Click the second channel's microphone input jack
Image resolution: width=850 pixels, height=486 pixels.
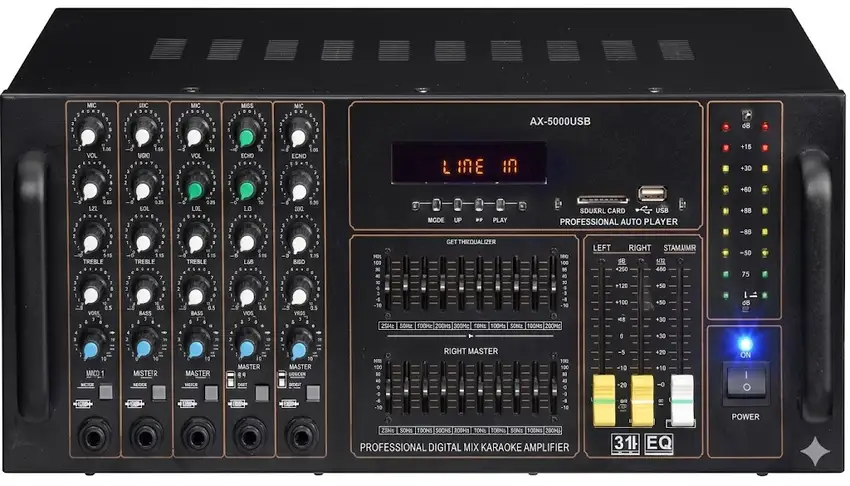(146, 436)
